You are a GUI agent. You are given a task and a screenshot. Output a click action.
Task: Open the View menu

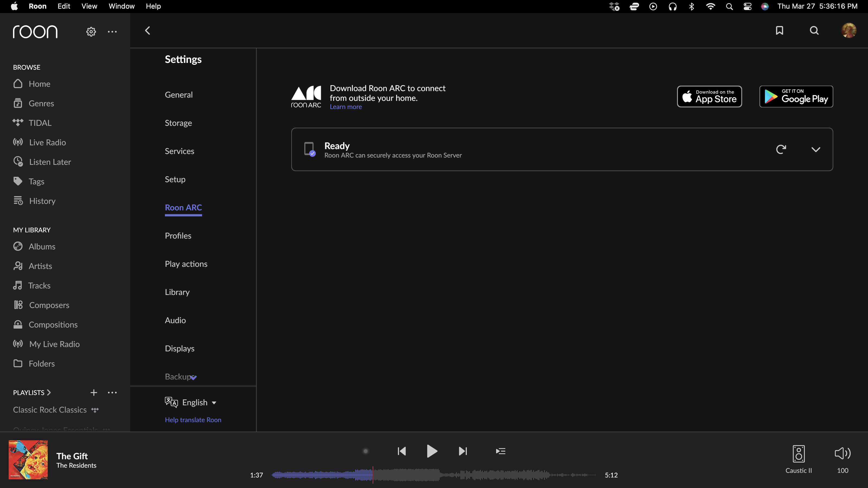click(89, 7)
